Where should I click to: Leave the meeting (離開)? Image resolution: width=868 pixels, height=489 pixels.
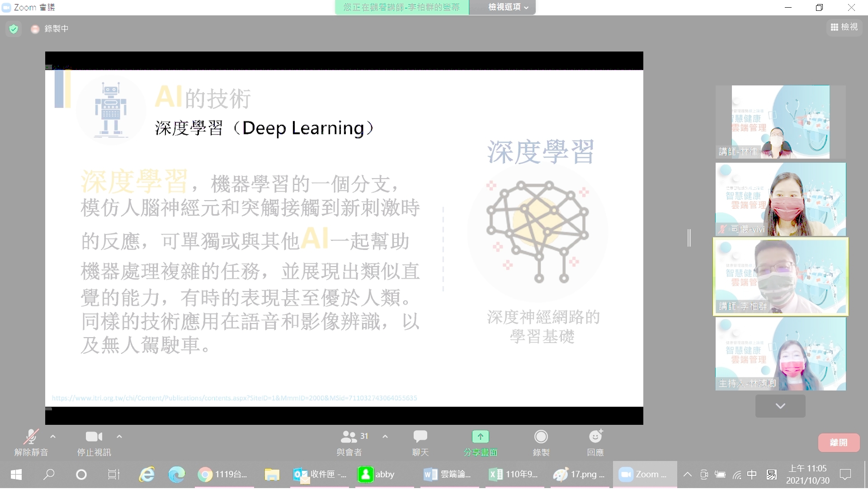(839, 442)
